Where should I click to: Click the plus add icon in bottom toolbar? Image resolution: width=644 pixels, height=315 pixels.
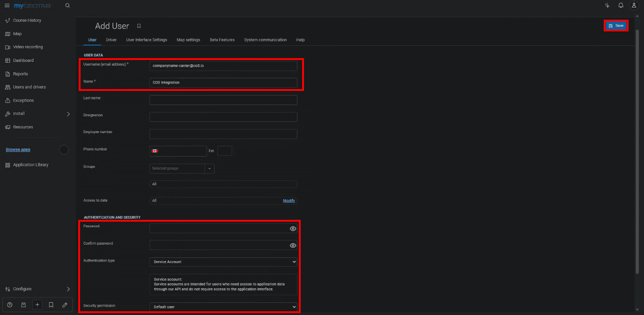(x=38, y=305)
